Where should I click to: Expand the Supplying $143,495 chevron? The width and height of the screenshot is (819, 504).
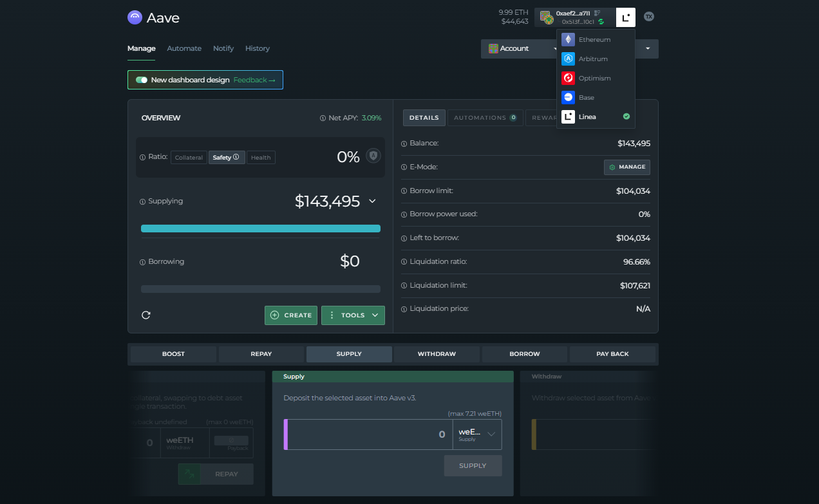(x=372, y=201)
